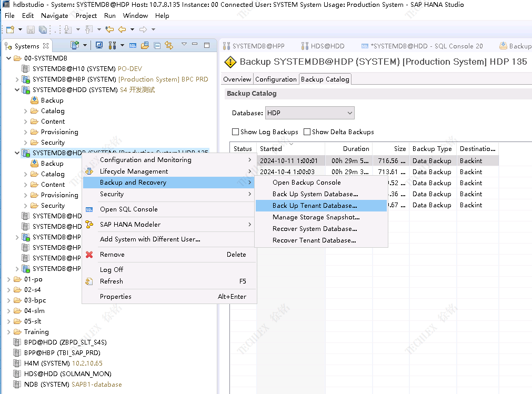The image size is (532, 394).
Task: Click the New wizard icon in main toolbar
Action: pyautogui.click(x=10, y=29)
